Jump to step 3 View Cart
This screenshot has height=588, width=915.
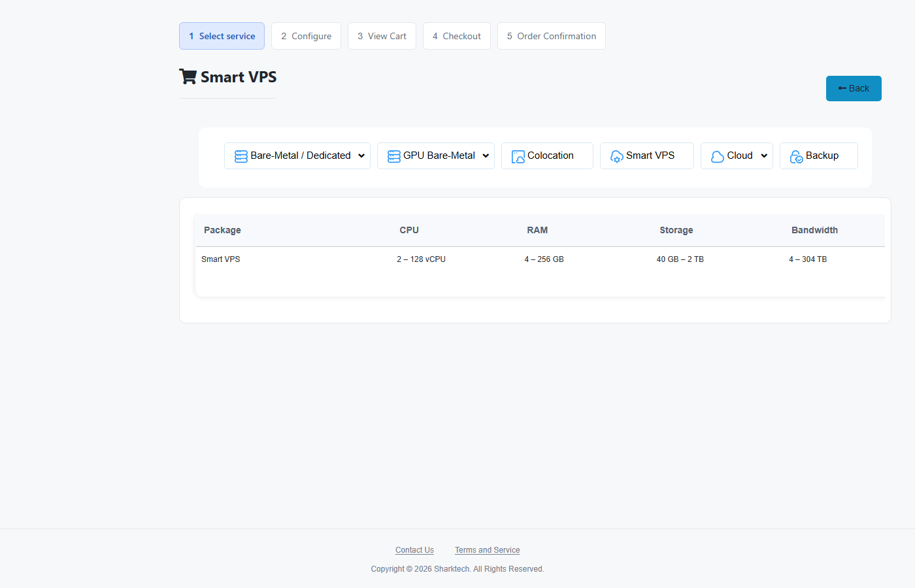point(382,36)
